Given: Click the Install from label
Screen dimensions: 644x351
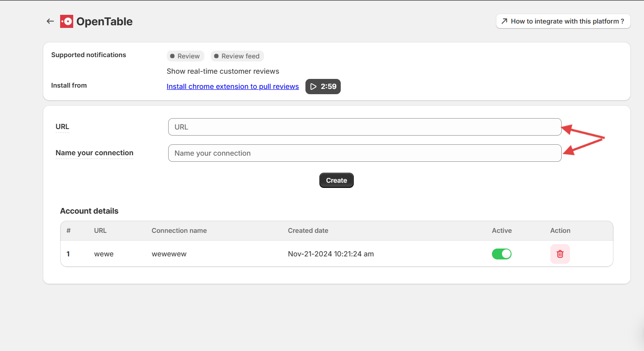Looking at the screenshot, I should click(x=69, y=85).
